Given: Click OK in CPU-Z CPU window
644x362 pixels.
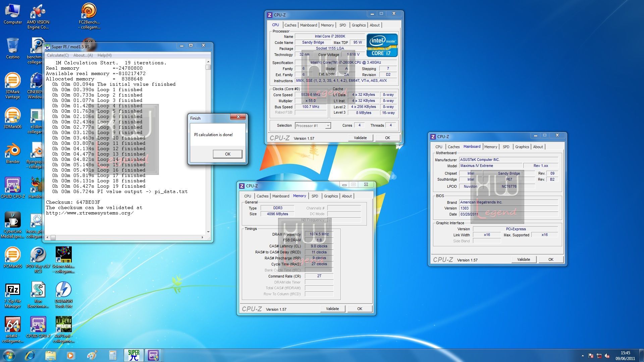Looking at the screenshot, I should tap(387, 138).
